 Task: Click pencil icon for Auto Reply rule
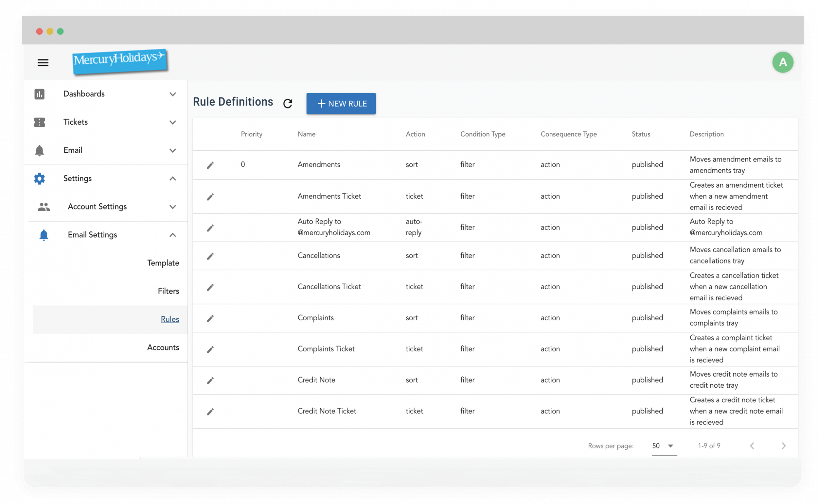point(210,228)
